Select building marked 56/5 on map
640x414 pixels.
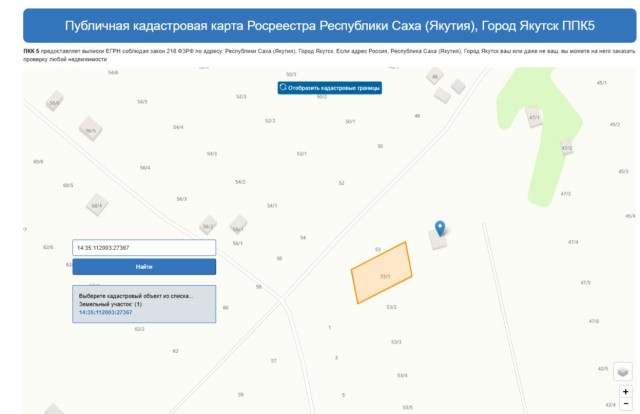pyautogui.click(x=90, y=129)
